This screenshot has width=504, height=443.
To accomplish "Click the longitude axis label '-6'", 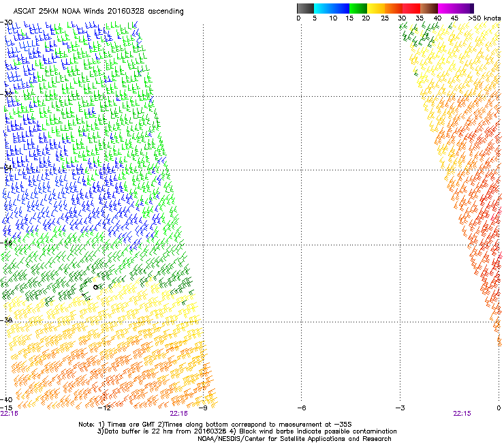I will (x=301, y=408).
